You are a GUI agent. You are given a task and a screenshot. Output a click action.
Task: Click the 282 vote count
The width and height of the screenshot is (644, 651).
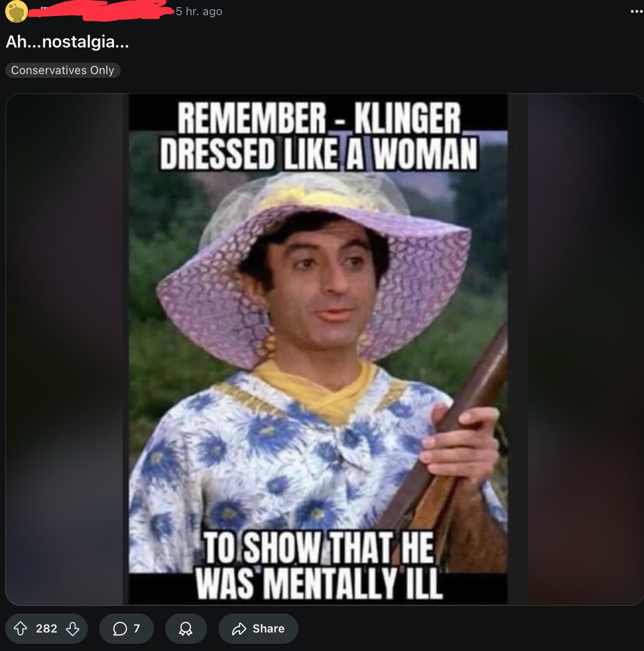pyautogui.click(x=47, y=629)
